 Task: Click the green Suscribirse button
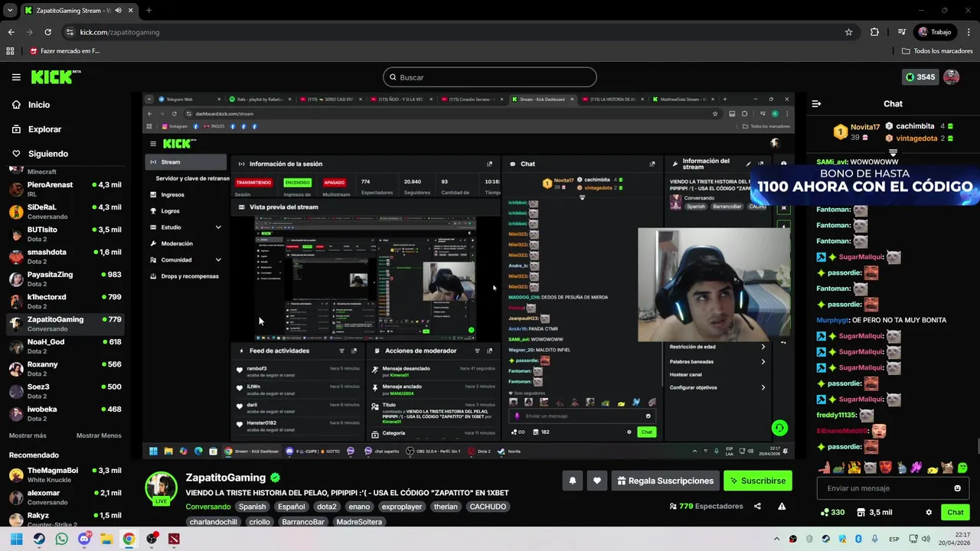[758, 481]
